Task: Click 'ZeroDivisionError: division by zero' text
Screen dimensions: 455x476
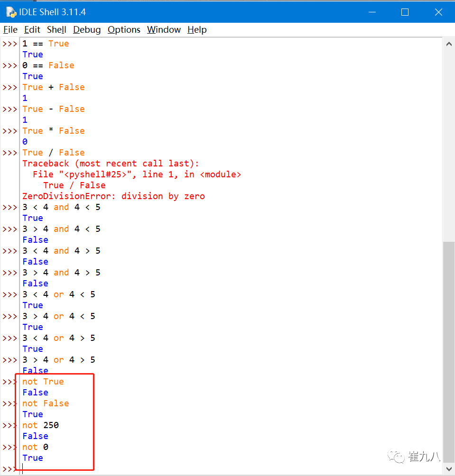Action: coord(113,196)
